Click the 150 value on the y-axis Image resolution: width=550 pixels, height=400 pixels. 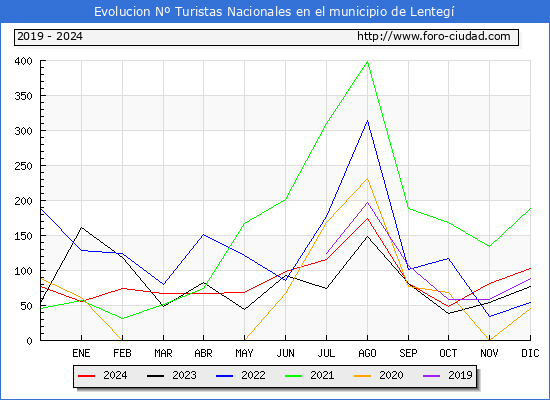[23, 236]
